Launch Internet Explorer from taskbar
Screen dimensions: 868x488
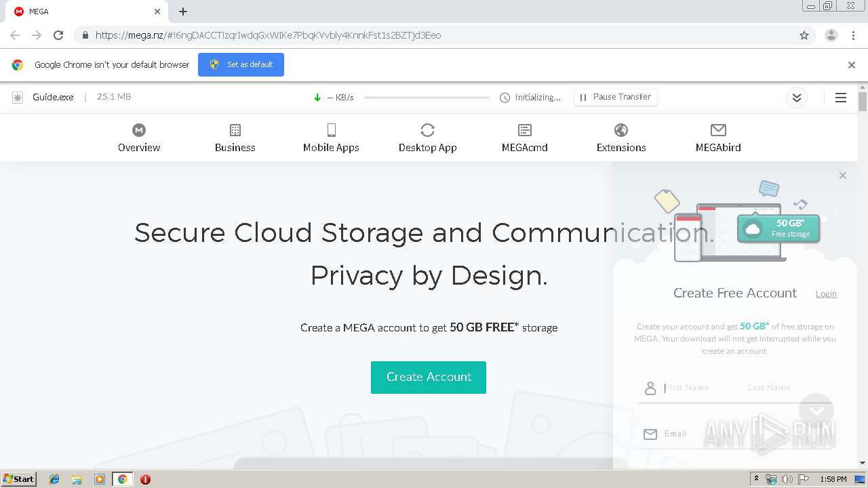(x=54, y=479)
